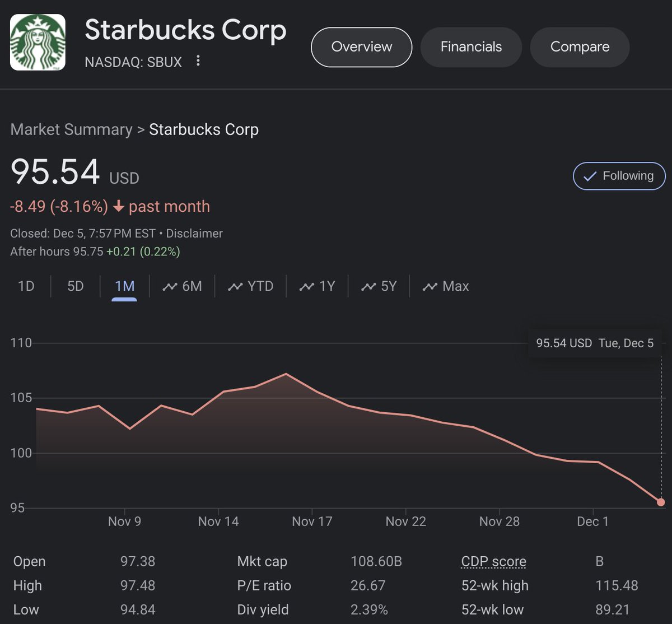Switch chart to 5D view
The height and width of the screenshot is (624, 672).
pyautogui.click(x=74, y=286)
